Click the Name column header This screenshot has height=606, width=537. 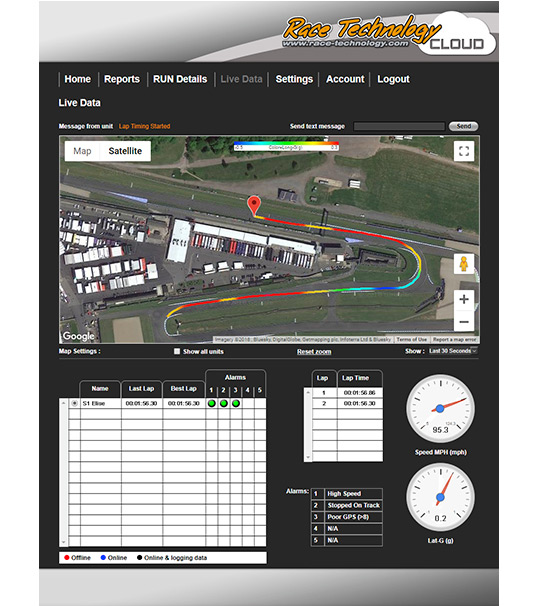[100, 388]
